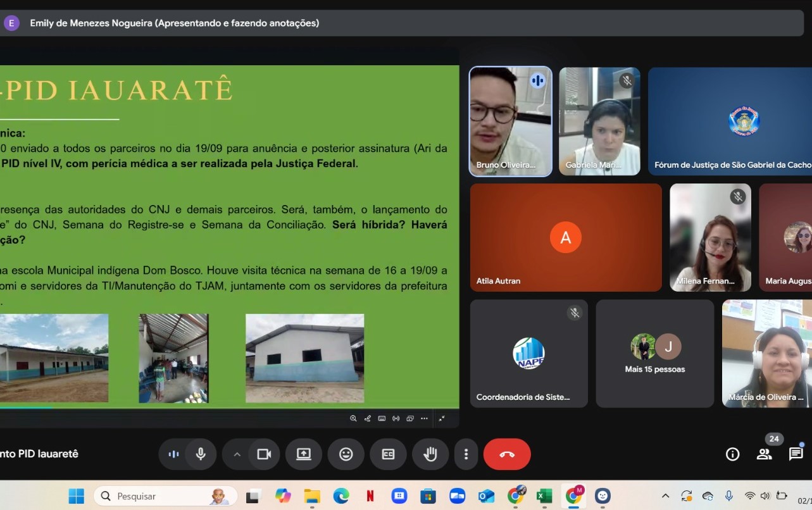Image resolution: width=812 pixels, height=510 pixels.
Task: Open the meeting details info icon
Action: pos(732,454)
